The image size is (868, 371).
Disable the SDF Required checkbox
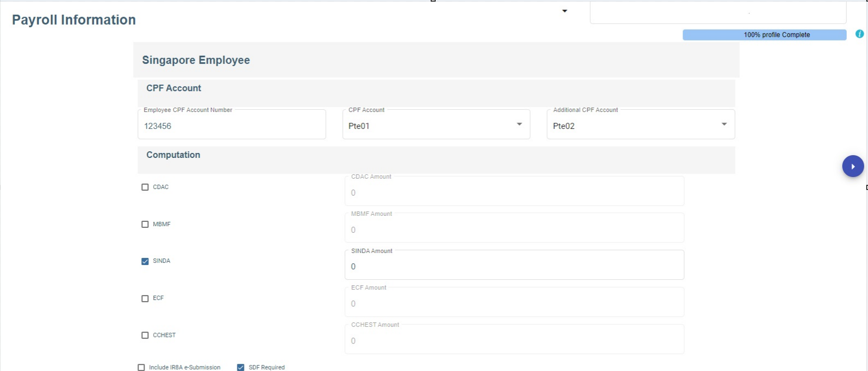241,368
